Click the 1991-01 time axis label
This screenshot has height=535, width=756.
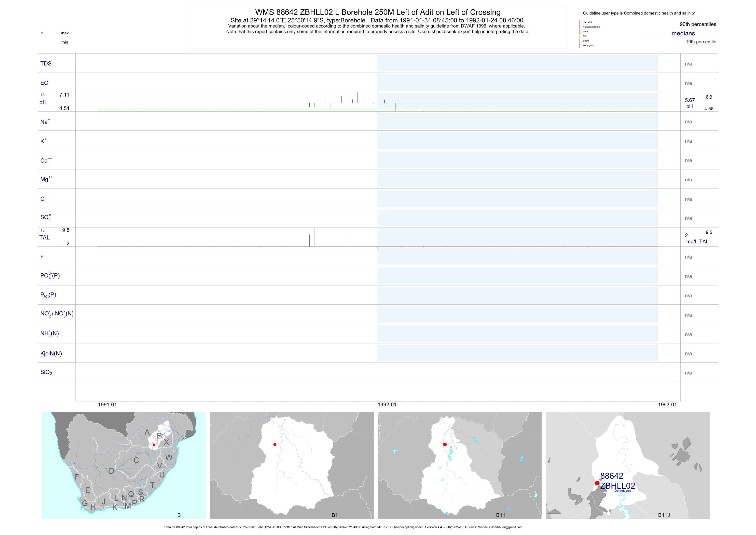click(x=107, y=405)
